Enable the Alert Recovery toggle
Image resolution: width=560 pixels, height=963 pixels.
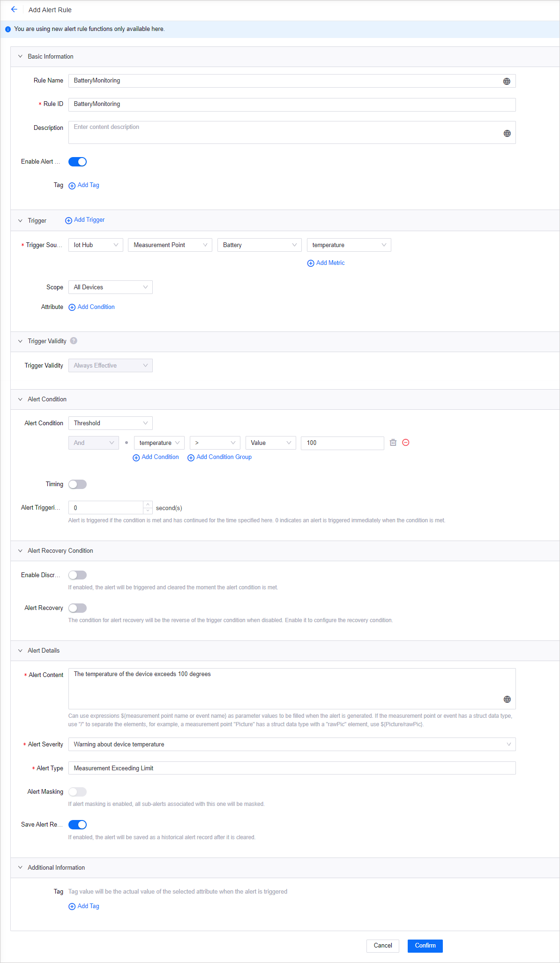click(77, 608)
